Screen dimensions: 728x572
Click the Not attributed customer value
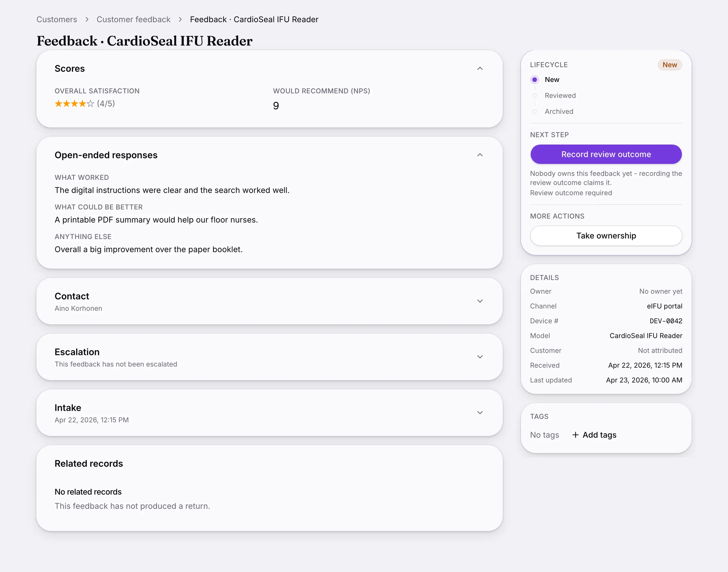pyautogui.click(x=660, y=351)
